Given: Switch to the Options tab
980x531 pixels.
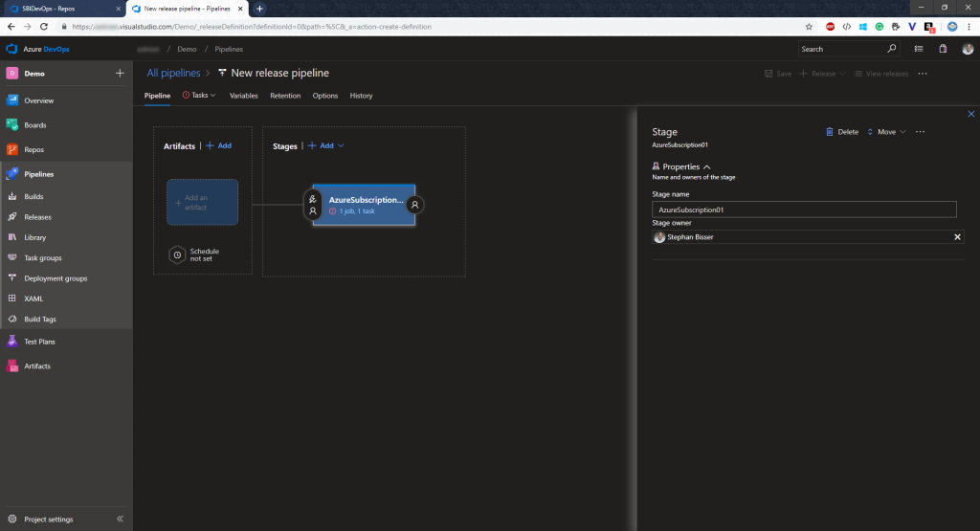Looking at the screenshot, I should pyautogui.click(x=325, y=96).
